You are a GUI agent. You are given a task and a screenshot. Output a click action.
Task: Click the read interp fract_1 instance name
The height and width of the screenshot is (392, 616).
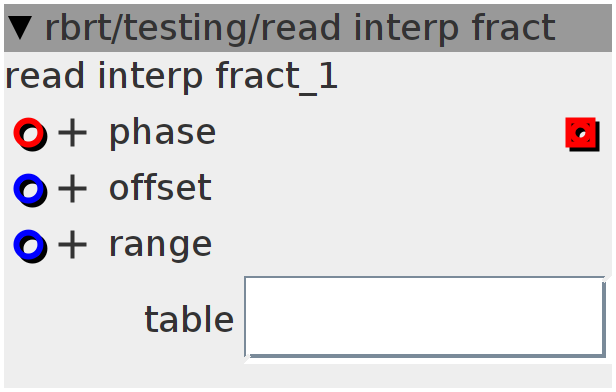pos(171,76)
